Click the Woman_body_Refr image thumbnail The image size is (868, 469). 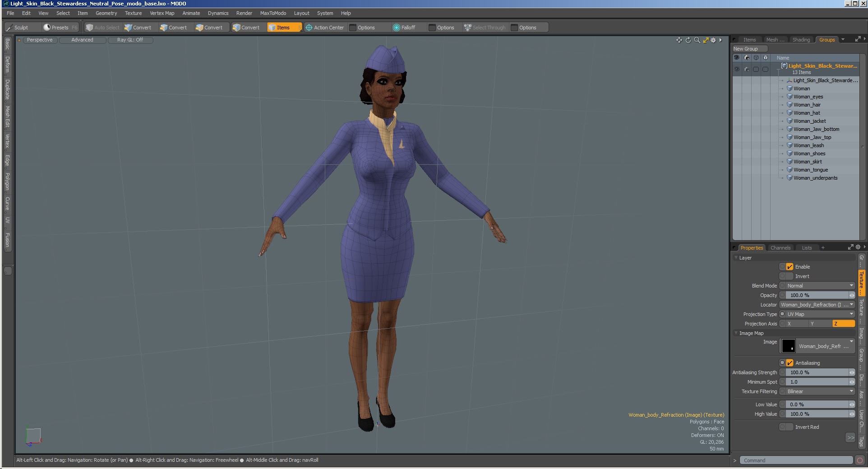788,346
